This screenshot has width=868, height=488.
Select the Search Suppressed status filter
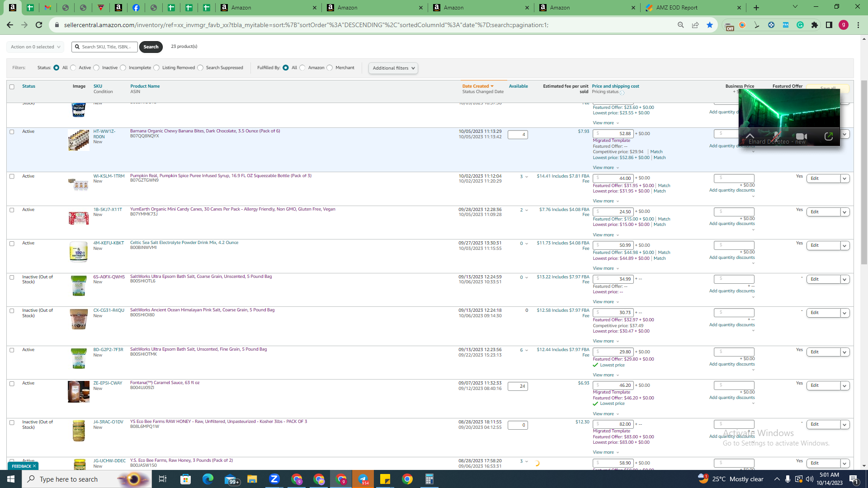tap(200, 68)
